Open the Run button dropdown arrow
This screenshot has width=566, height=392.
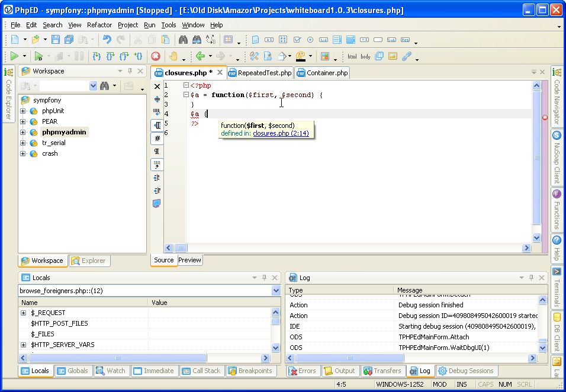point(24,56)
